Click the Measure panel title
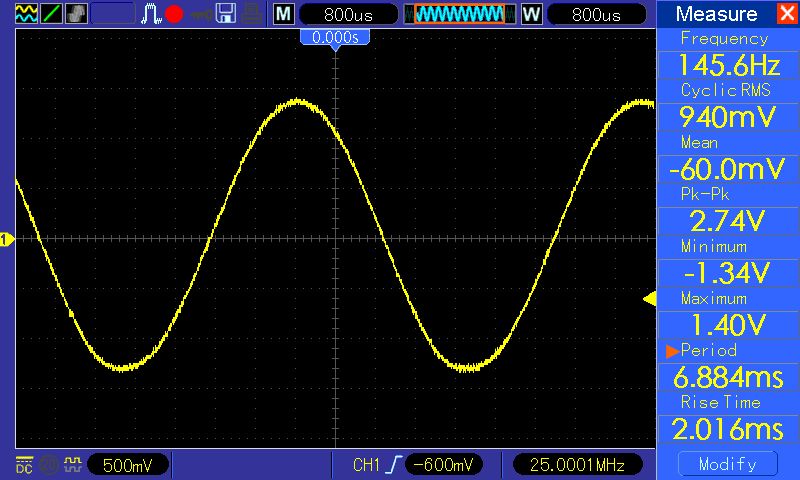Screen dimensions: 800x480 [716, 14]
